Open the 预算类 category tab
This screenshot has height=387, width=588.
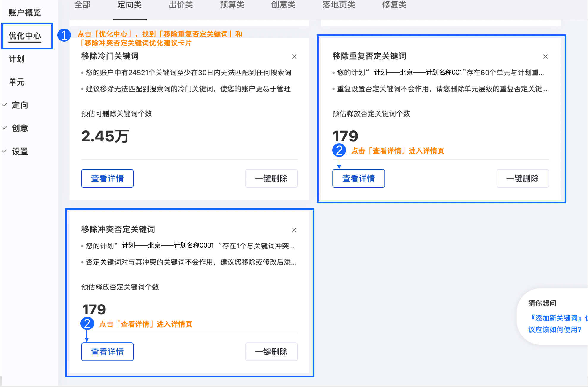pos(232,5)
